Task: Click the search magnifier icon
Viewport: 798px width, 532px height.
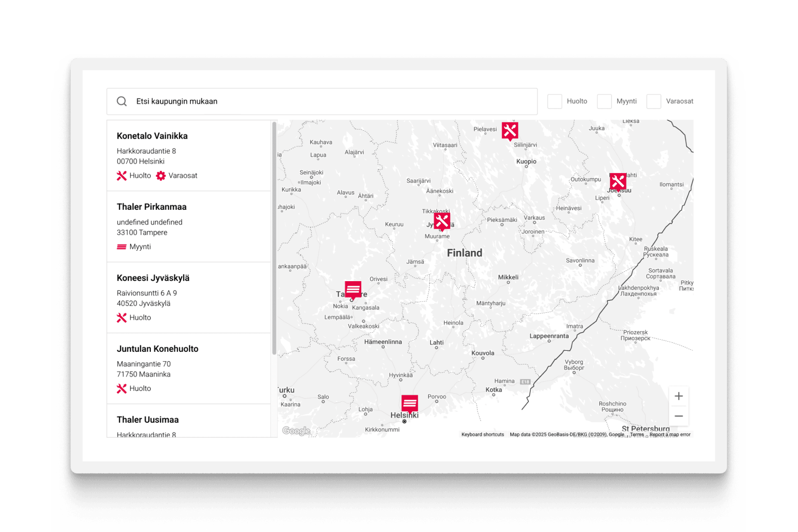Action: point(122,101)
